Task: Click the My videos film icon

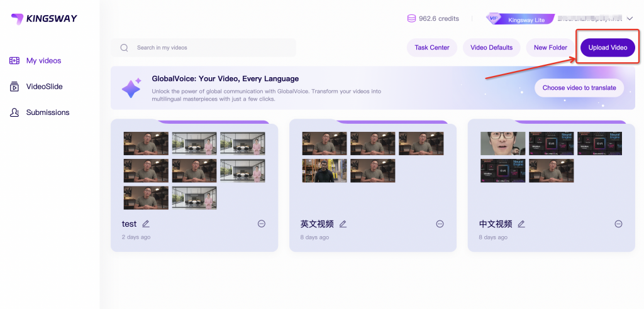Action: click(x=14, y=61)
